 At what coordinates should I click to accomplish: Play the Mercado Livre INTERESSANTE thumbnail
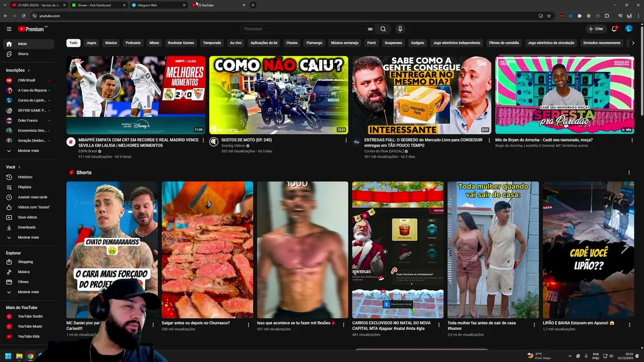coord(422,95)
